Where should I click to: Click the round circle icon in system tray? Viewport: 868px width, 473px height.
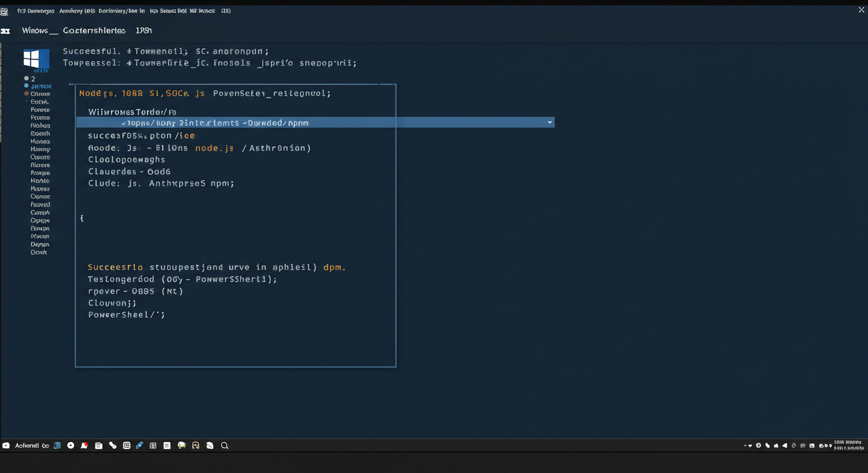pos(758,445)
